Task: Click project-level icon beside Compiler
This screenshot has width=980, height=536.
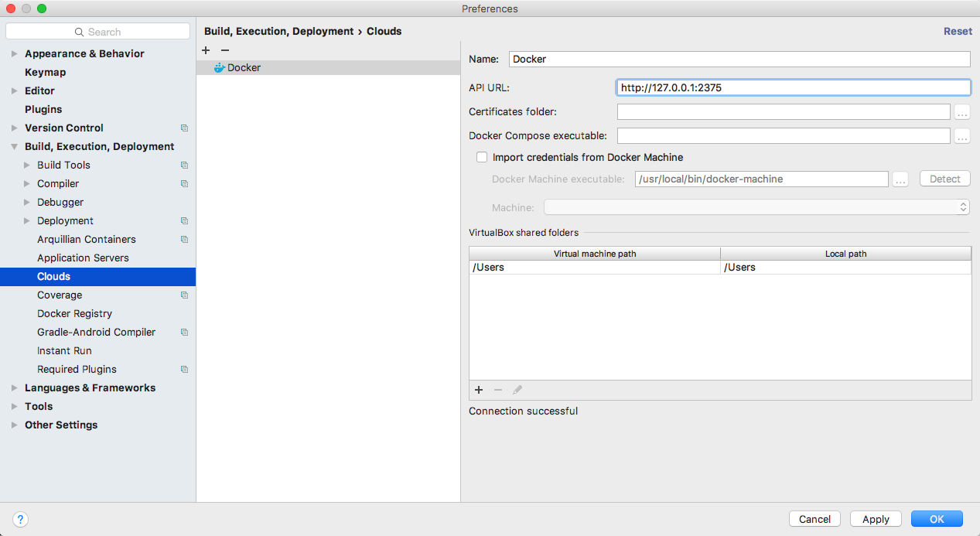Action: coord(184,183)
